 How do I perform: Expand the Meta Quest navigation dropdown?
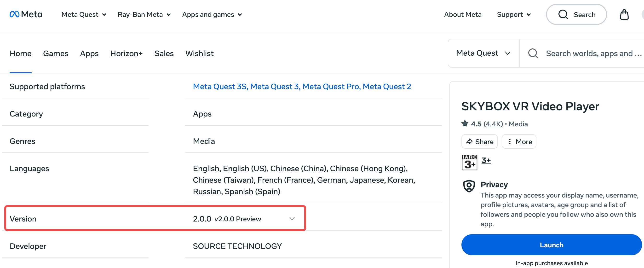[84, 15]
